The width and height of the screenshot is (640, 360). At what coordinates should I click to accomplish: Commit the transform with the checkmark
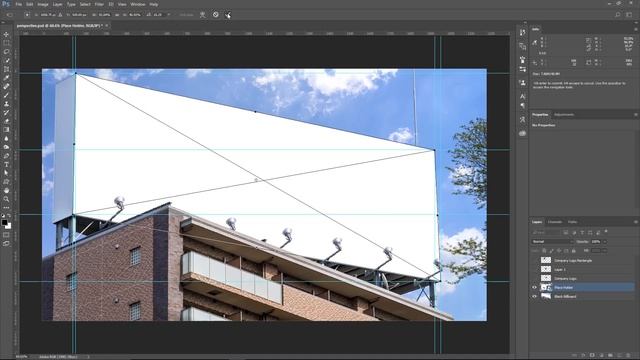coord(228,15)
